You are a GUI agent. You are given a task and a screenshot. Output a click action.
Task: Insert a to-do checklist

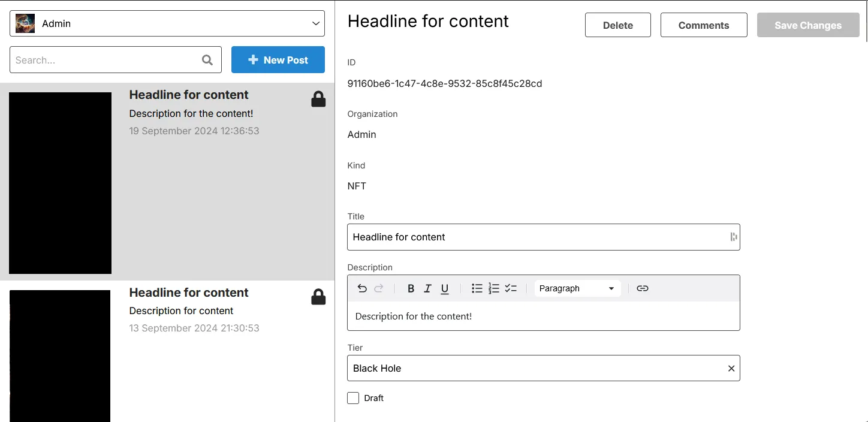coord(511,288)
